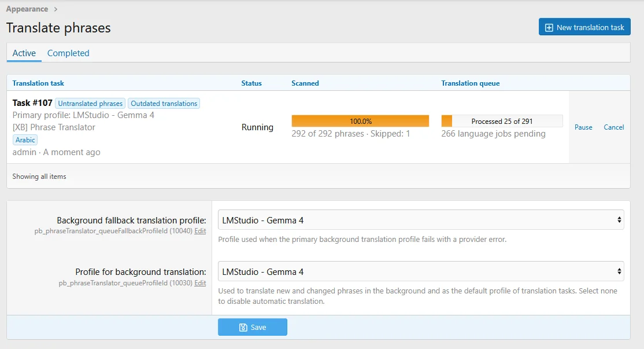Viewport: 644px width, 349px height.
Task: Switch to the Active tab
Action: click(24, 53)
